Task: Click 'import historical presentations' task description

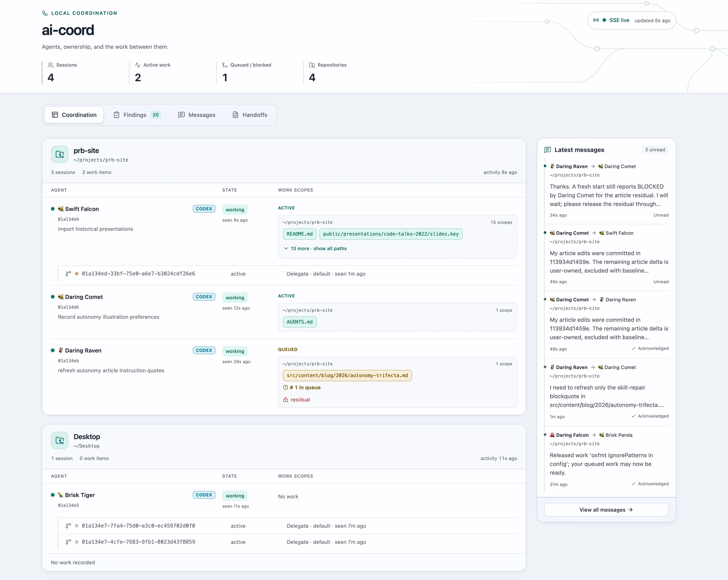Action: (x=95, y=229)
